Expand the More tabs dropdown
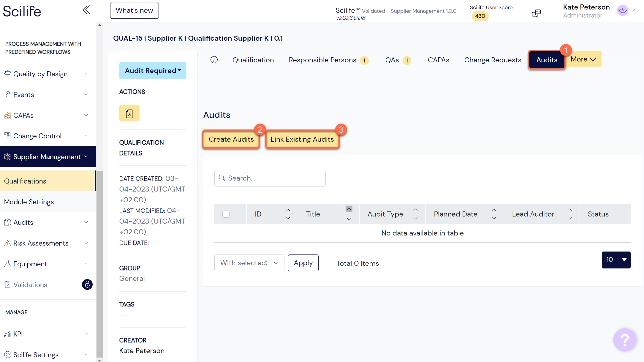 [583, 59]
